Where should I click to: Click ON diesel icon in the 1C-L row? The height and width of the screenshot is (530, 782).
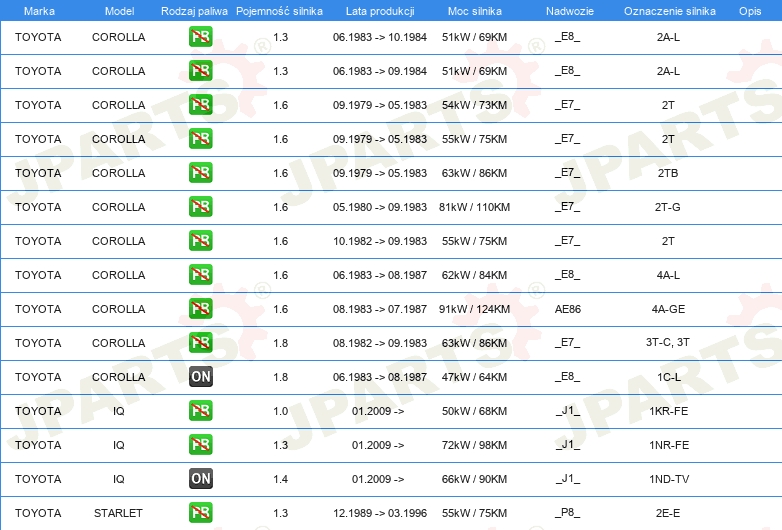click(x=200, y=377)
